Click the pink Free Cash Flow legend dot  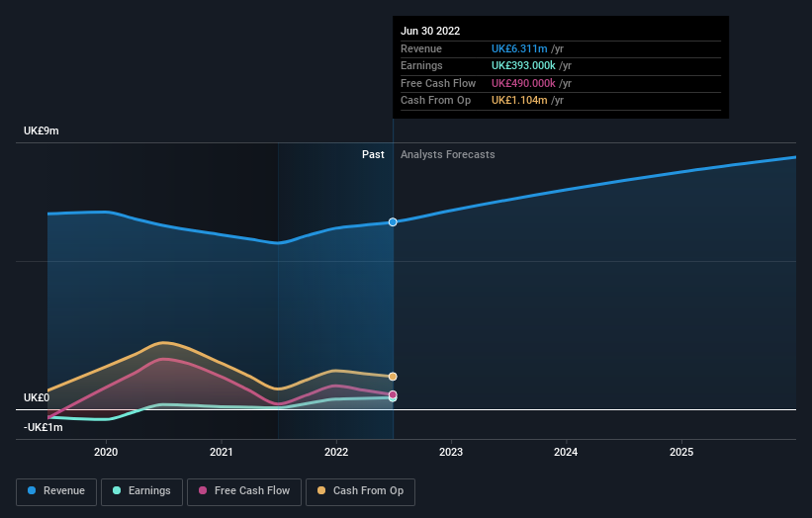(203, 490)
